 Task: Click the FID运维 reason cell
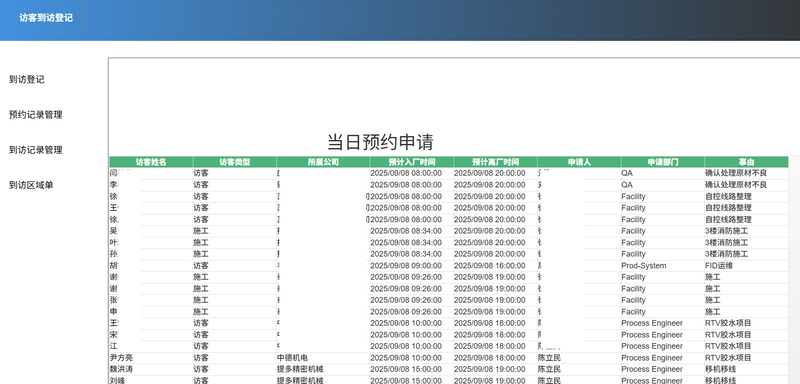[719, 266]
